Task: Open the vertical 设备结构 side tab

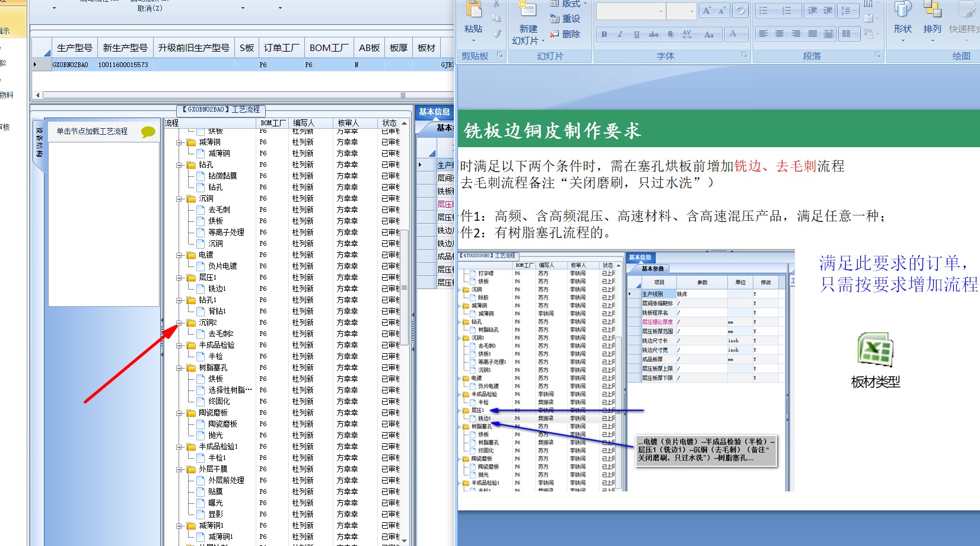Action: (39, 142)
